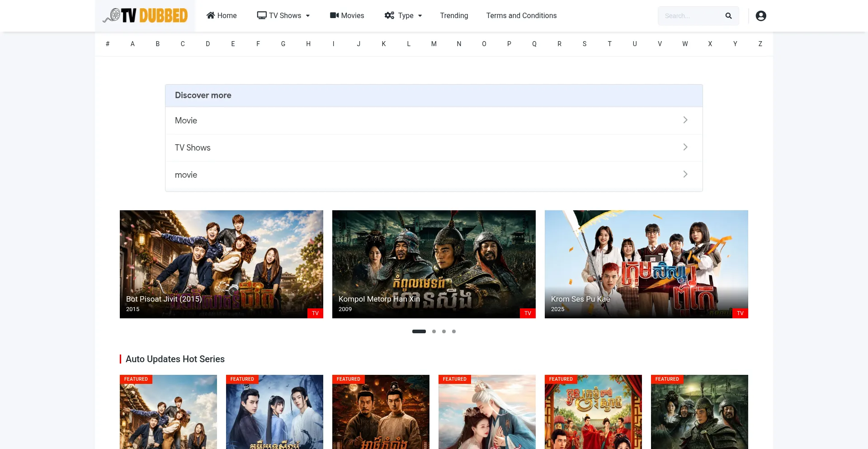Open first featured poster in Hot Series
The width and height of the screenshot is (868, 449).
(x=168, y=412)
